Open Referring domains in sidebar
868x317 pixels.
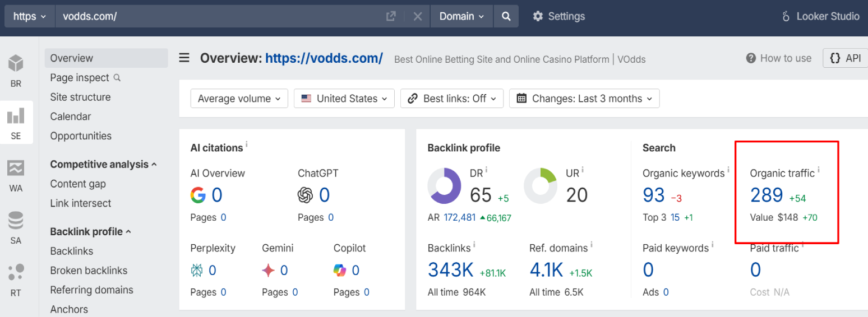tap(91, 290)
